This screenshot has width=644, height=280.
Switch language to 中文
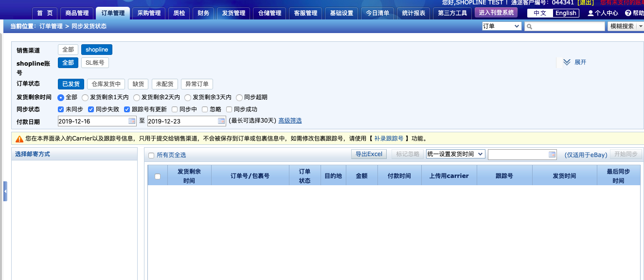pos(540,13)
